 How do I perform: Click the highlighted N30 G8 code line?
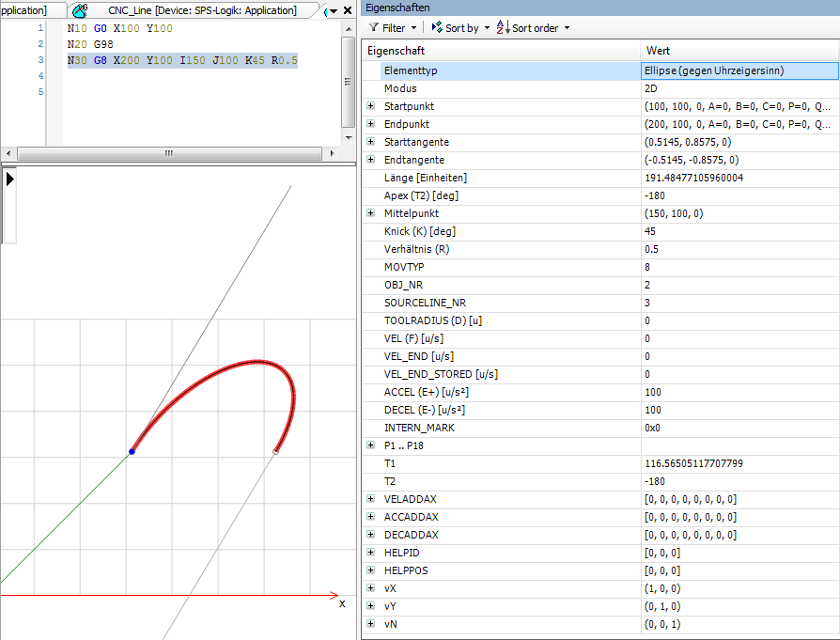click(182, 60)
